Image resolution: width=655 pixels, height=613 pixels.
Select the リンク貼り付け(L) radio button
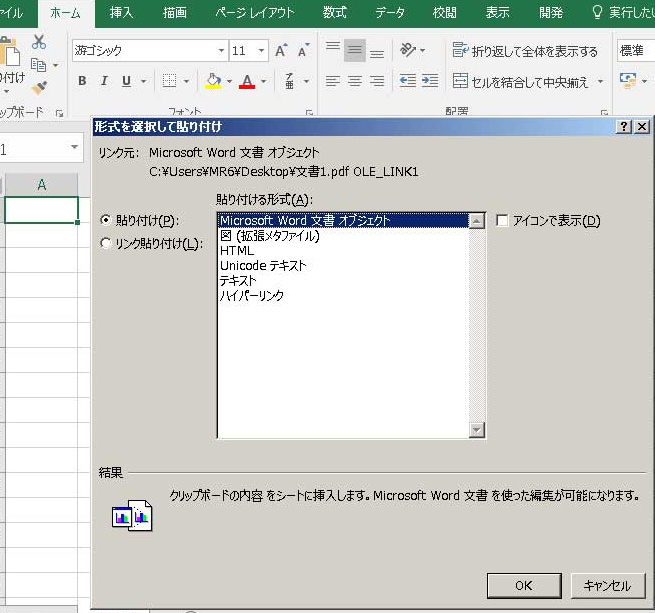[x=106, y=243]
